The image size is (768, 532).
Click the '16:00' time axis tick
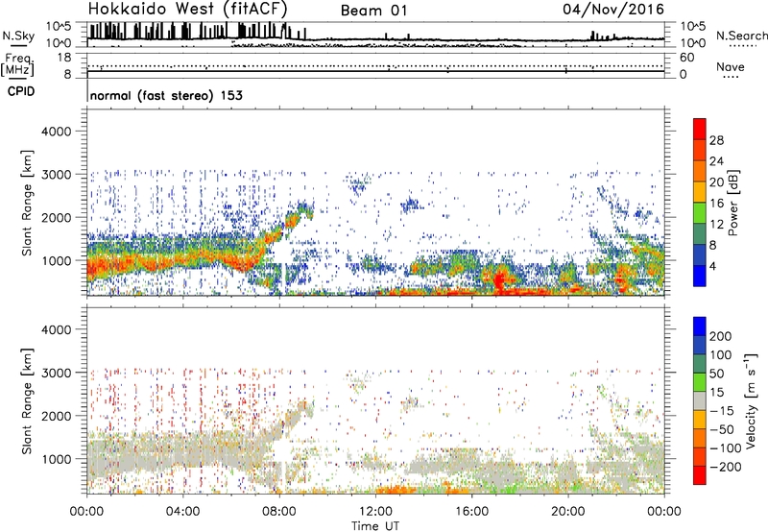pos(471,512)
